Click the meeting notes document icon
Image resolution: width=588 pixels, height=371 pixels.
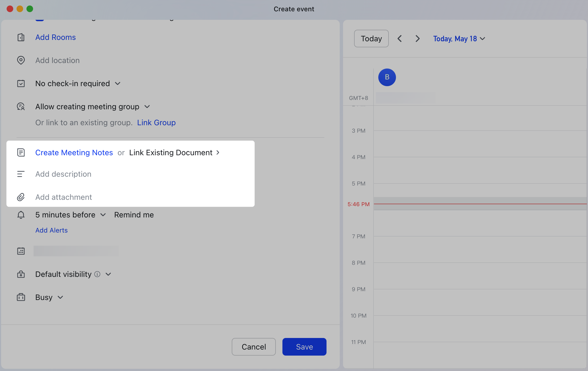point(21,152)
